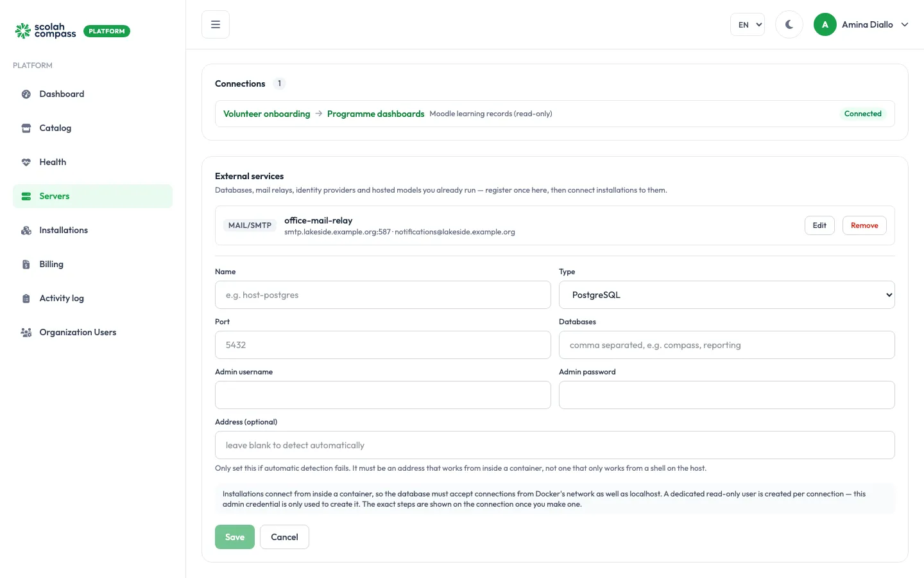Open the Programme dashboards link
Screen dimensions: 924x578
[x=375, y=114]
